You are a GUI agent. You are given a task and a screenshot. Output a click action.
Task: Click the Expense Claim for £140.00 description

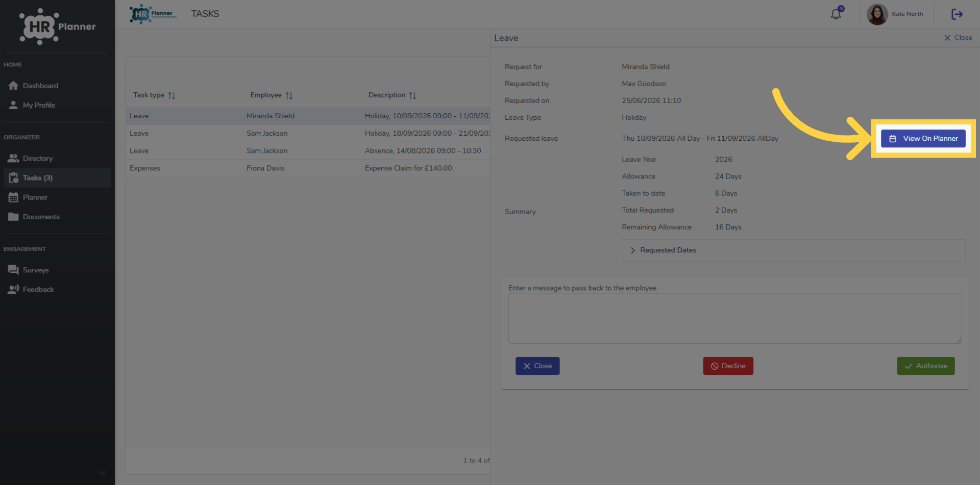point(408,168)
